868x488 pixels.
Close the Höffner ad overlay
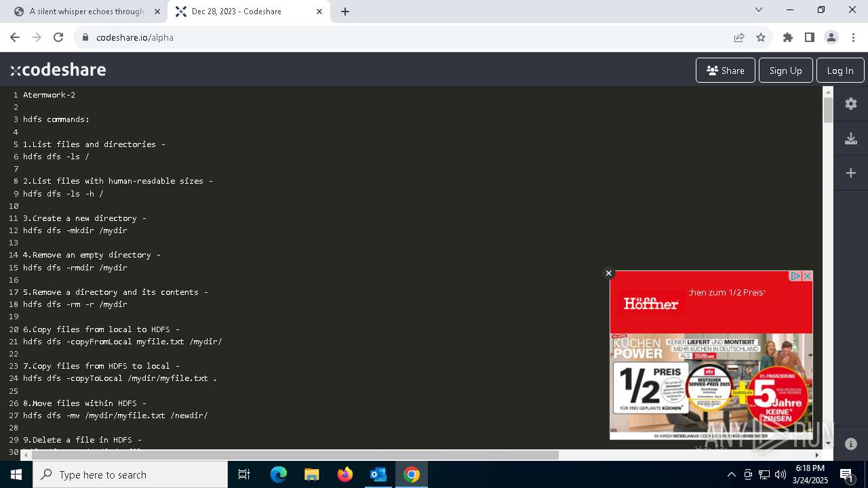608,273
